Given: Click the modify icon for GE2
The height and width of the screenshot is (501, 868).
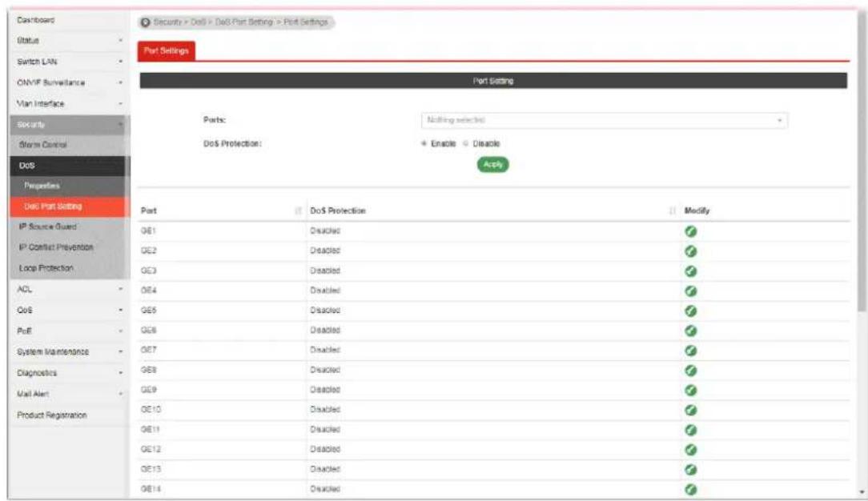Looking at the screenshot, I should pyautogui.click(x=690, y=251).
